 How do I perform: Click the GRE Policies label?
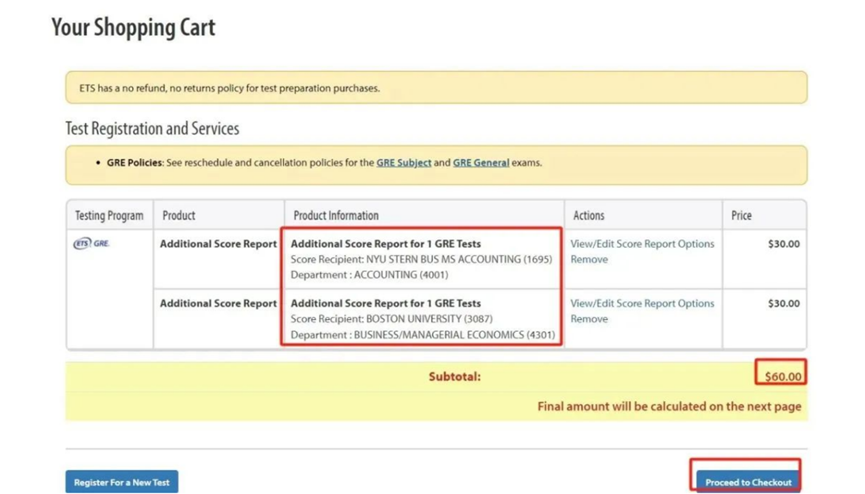click(x=135, y=163)
